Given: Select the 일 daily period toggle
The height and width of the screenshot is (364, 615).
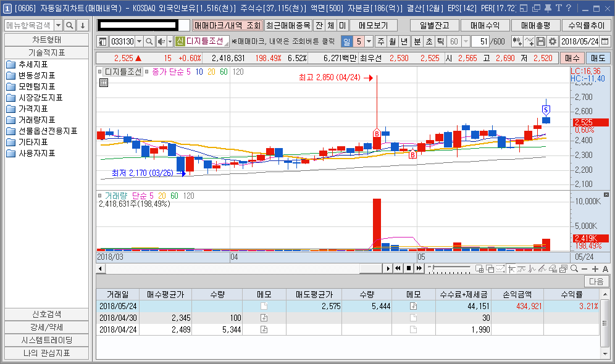Looking at the screenshot, I should (347, 41).
